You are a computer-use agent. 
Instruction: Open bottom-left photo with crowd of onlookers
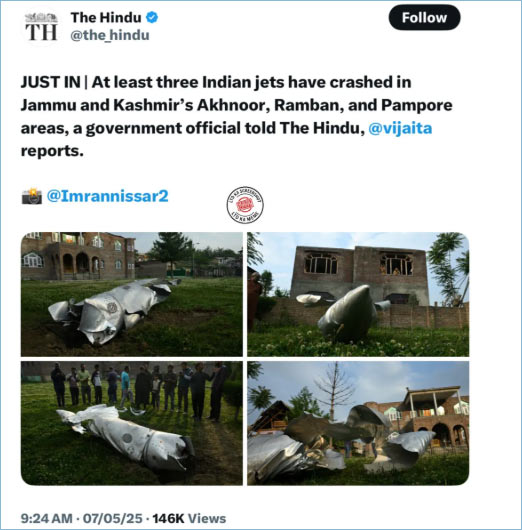click(x=132, y=423)
